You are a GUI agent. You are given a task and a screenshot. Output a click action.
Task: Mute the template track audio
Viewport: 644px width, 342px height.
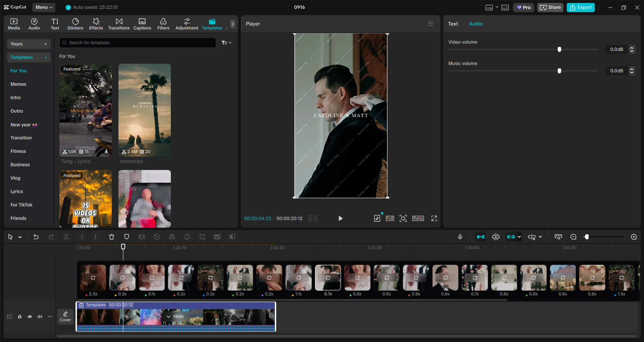pyautogui.click(x=40, y=317)
